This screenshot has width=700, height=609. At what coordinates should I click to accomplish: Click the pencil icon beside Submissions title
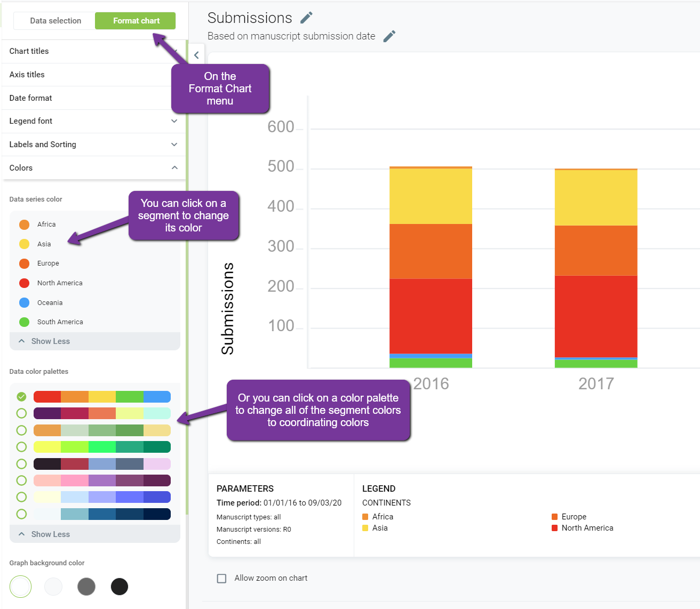[306, 18]
